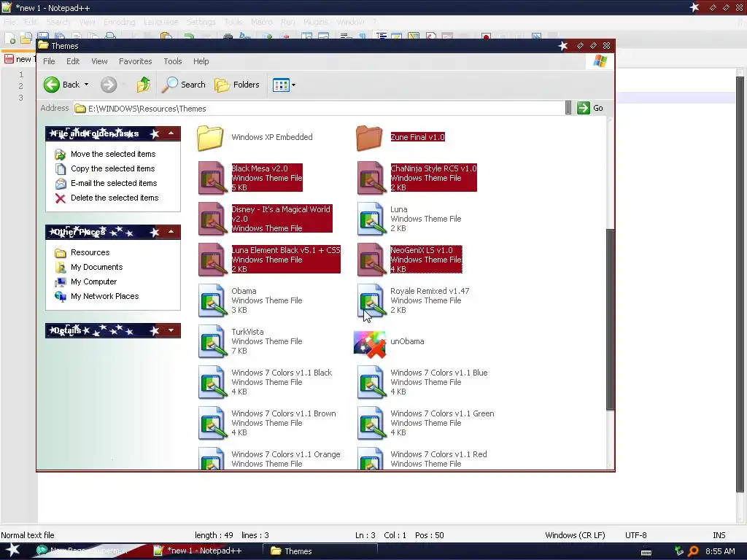Open the Favorites menu
The height and width of the screenshot is (560, 747).
tap(135, 61)
